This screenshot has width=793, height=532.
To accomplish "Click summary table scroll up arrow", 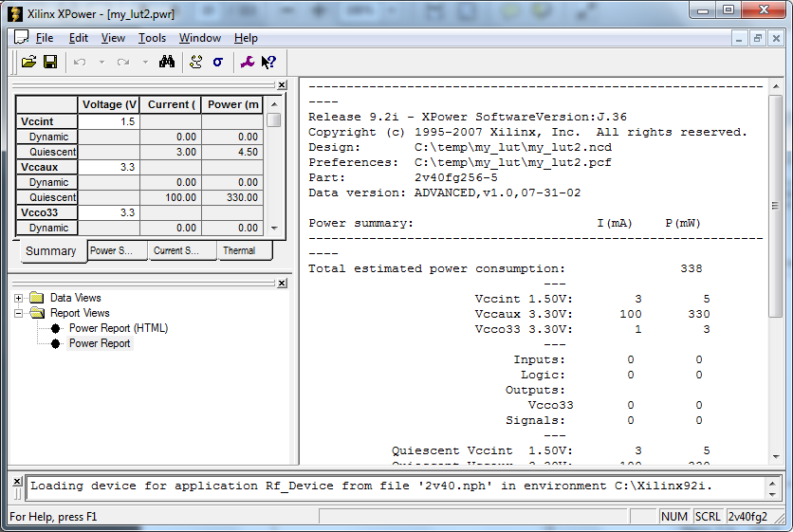I will click(274, 104).
